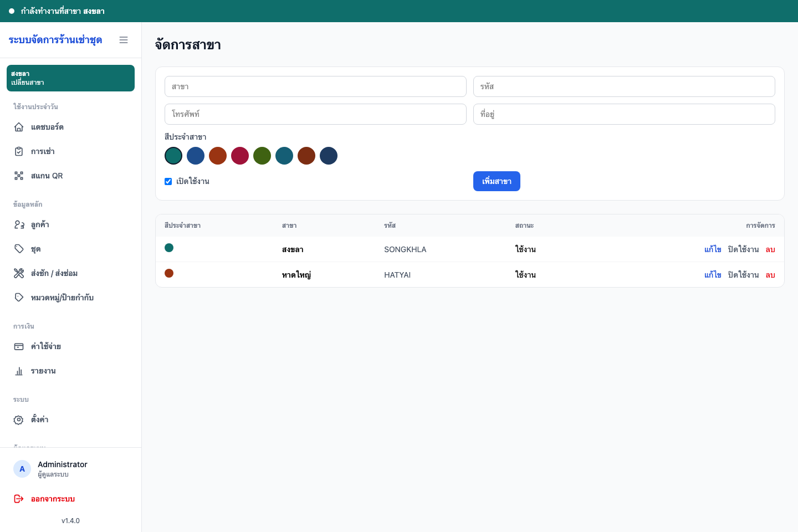Click แก้ไข for the หาดใหญ่ row
The height and width of the screenshot is (532, 798).
click(x=713, y=275)
